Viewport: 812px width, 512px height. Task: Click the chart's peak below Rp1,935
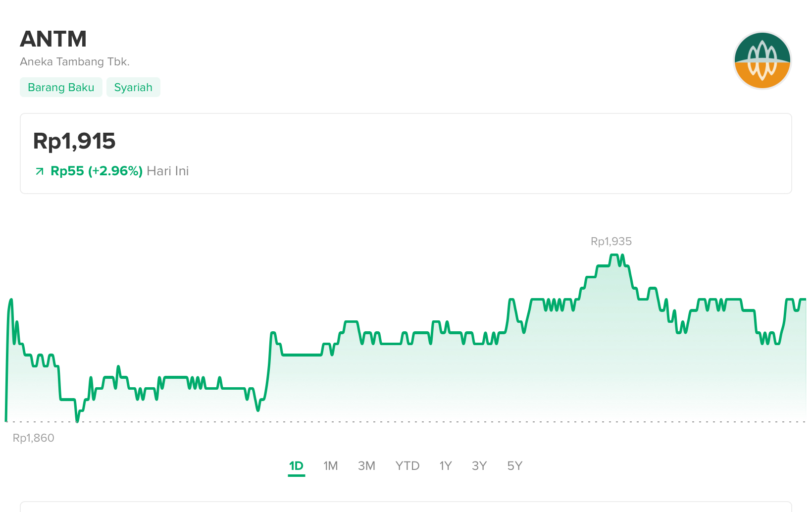pyautogui.click(x=614, y=256)
